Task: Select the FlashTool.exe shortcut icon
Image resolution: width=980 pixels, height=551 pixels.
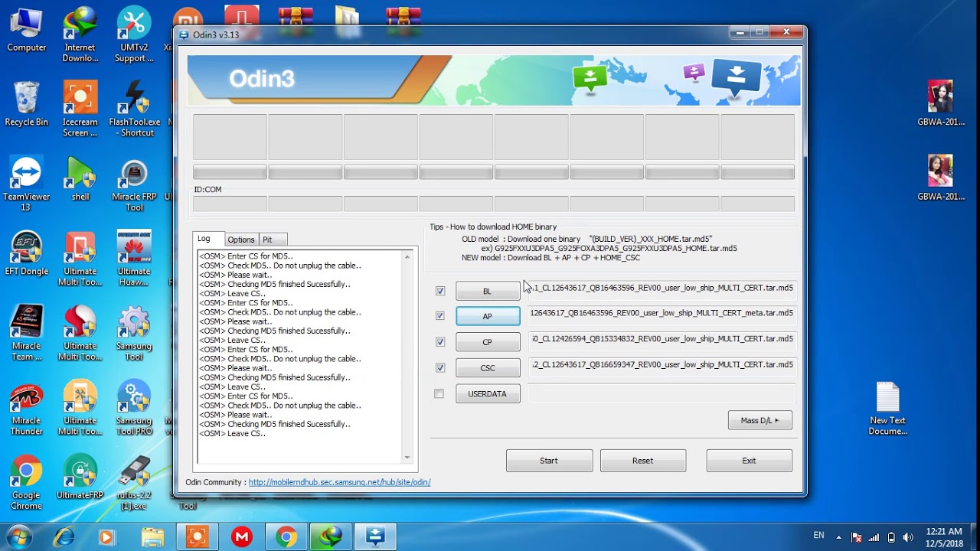Action: click(x=135, y=109)
